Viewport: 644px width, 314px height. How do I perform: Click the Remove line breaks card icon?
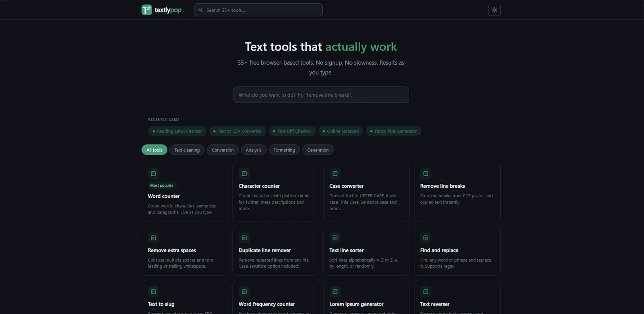pyautogui.click(x=425, y=174)
